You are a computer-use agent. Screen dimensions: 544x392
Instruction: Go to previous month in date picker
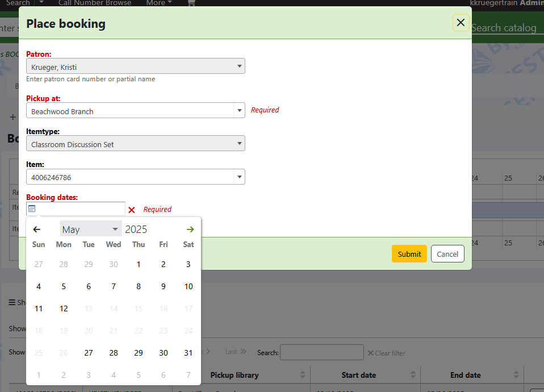(x=37, y=230)
